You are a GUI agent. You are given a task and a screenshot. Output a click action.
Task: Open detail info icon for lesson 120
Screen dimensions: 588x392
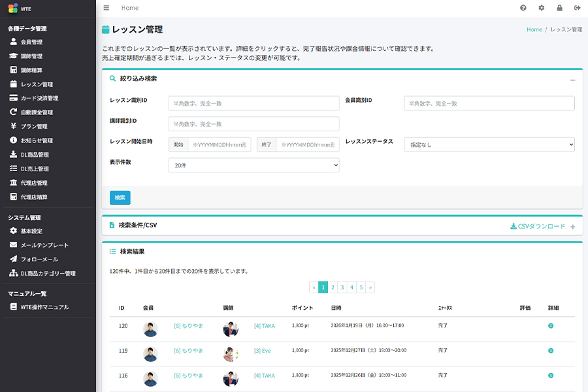[551, 326]
